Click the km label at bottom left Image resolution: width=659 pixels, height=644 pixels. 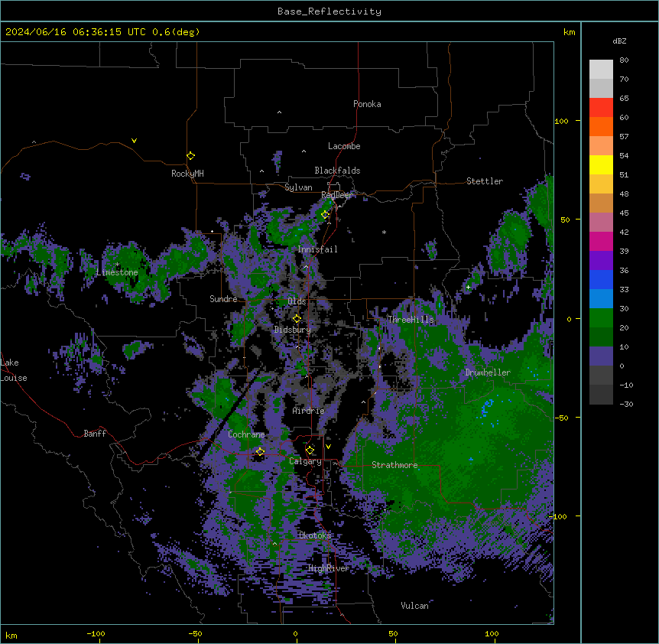[11, 635]
